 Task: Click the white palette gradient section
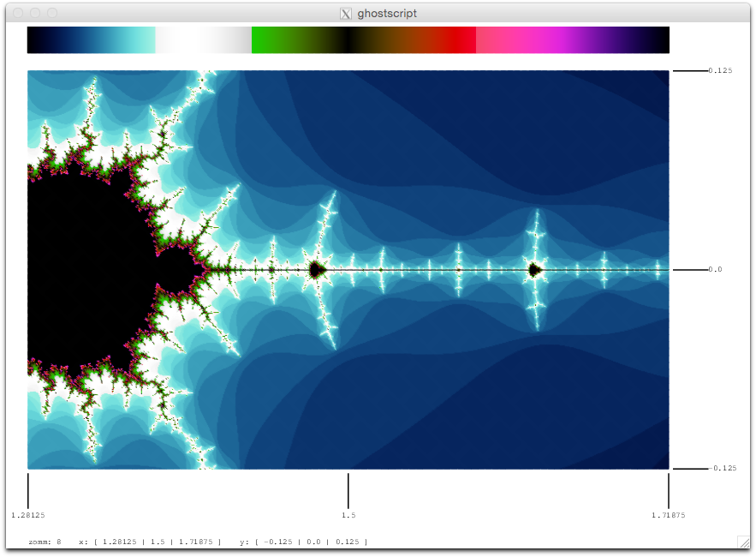pyautogui.click(x=204, y=40)
